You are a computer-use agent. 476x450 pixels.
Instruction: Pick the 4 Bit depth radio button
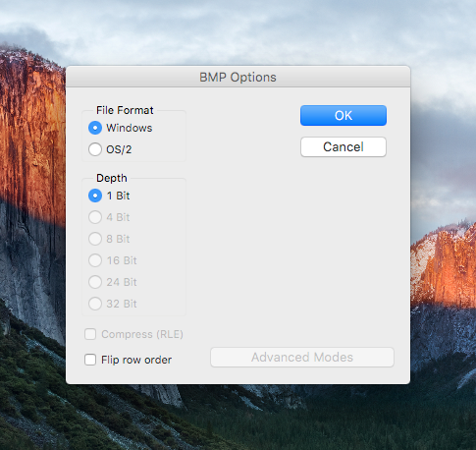(x=95, y=217)
